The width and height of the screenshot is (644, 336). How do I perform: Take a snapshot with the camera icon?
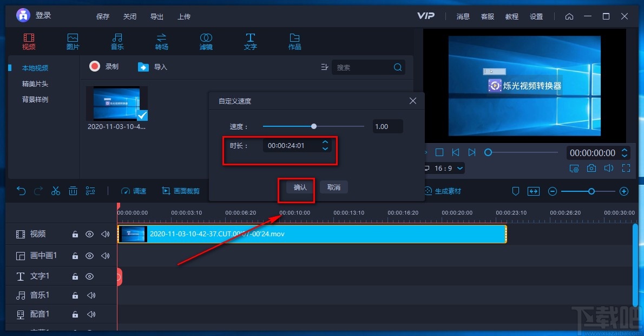(x=591, y=168)
